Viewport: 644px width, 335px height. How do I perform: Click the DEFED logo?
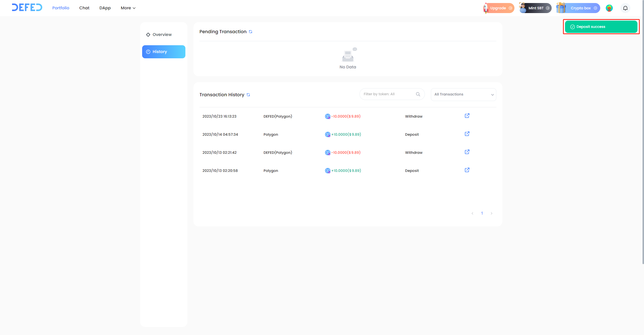click(27, 8)
